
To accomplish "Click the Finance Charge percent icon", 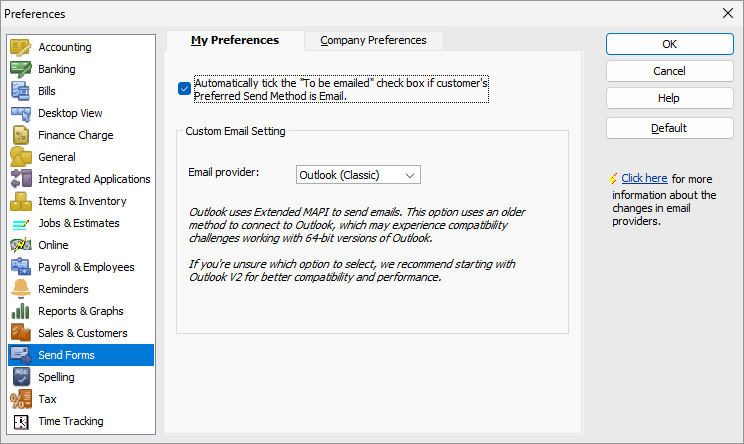I will point(21,135).
